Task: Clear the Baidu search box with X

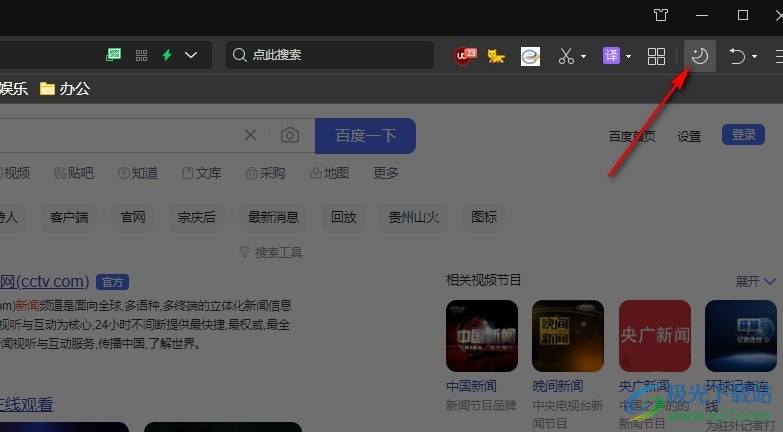Action: pyautogui.click(x=251, y=135)
